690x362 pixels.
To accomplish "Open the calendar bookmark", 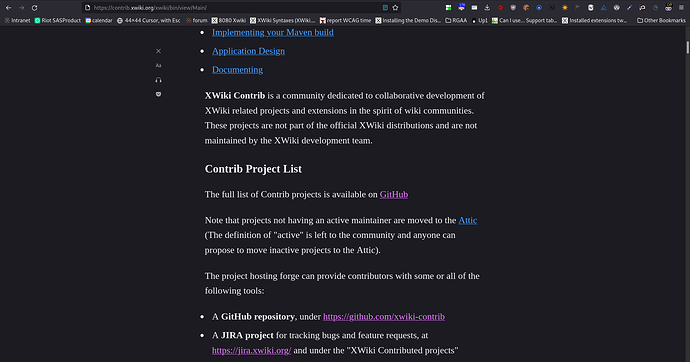I will click(99, 20).
